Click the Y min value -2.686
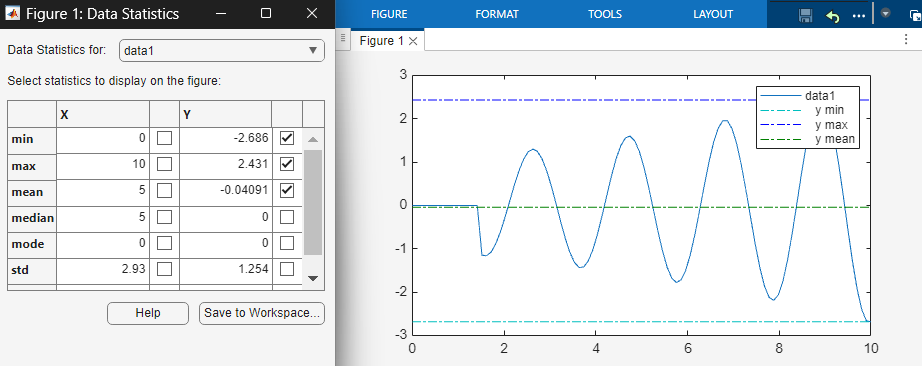Screen dimensions: 922x366 (x=252, y=138)
